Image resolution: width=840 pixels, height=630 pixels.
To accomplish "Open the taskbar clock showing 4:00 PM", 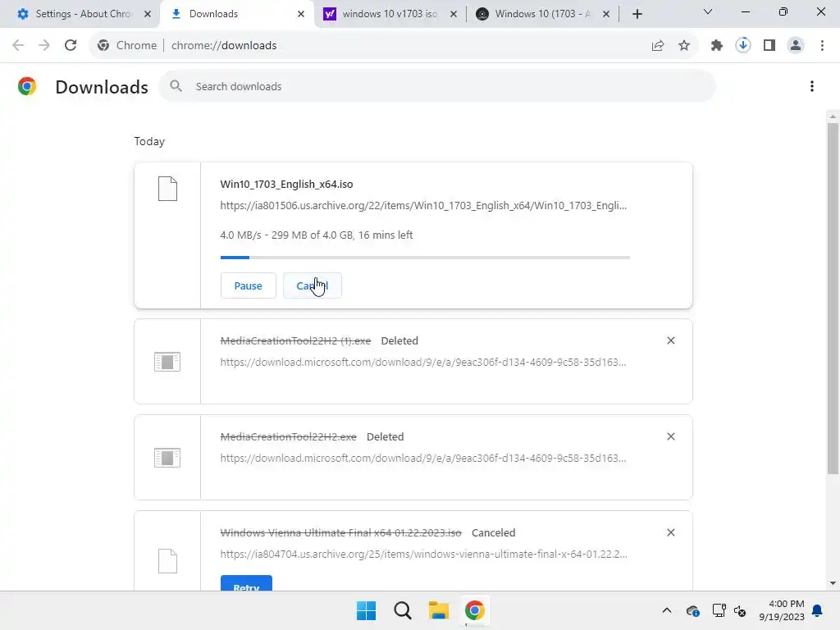I will pos(782,610).
